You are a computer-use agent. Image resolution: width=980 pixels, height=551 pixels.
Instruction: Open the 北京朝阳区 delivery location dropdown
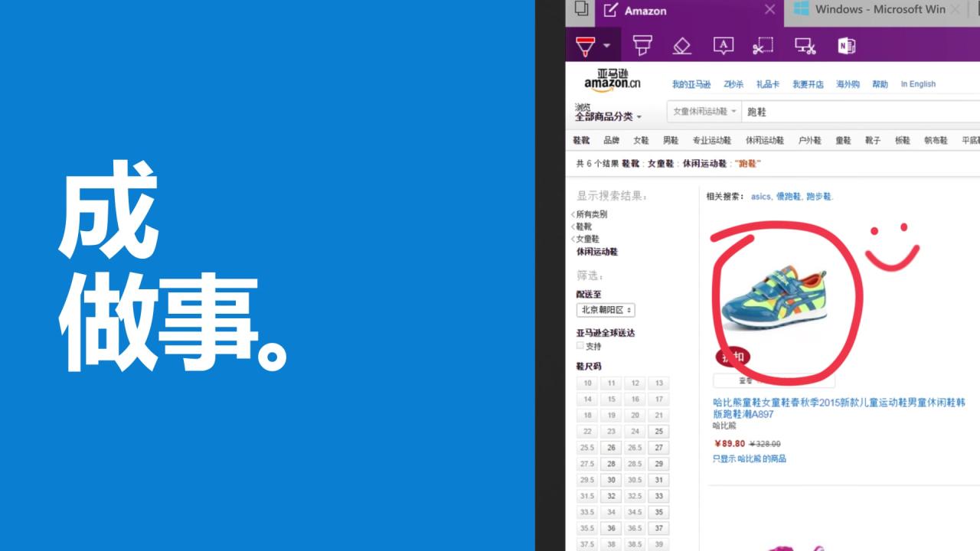click(604, 310)
